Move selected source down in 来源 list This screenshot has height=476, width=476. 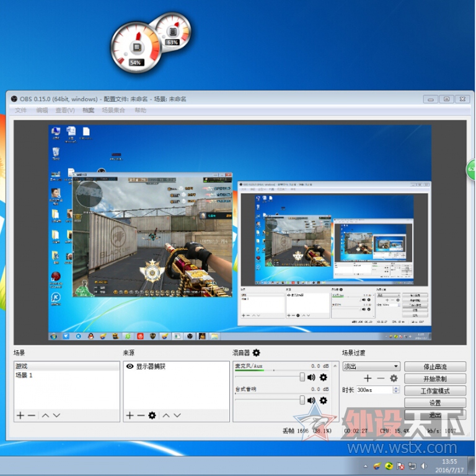[x=177, y=415]
